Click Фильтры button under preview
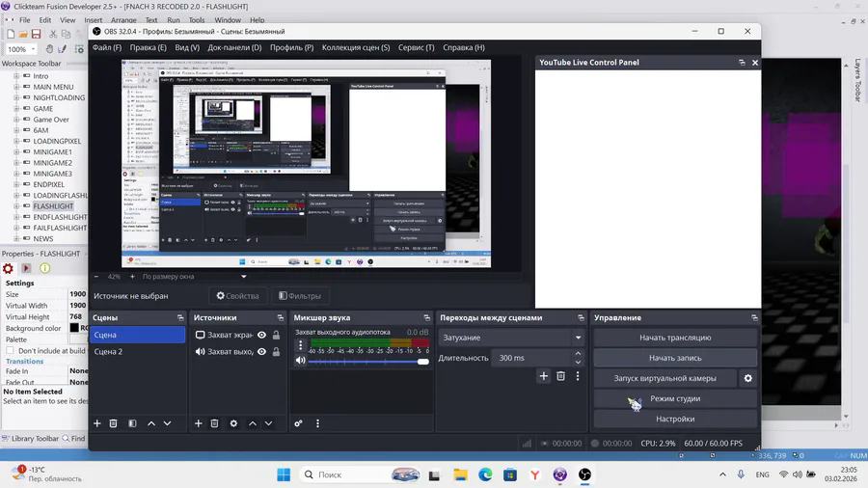 click(300, 296)
